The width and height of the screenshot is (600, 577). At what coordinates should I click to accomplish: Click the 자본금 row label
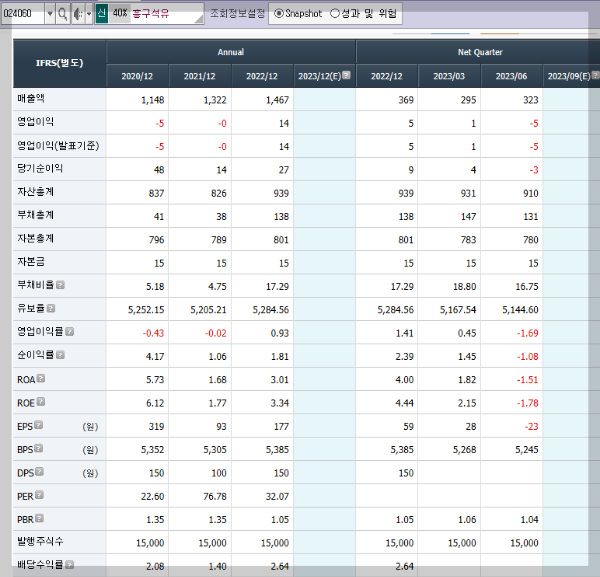click(31, 262)
